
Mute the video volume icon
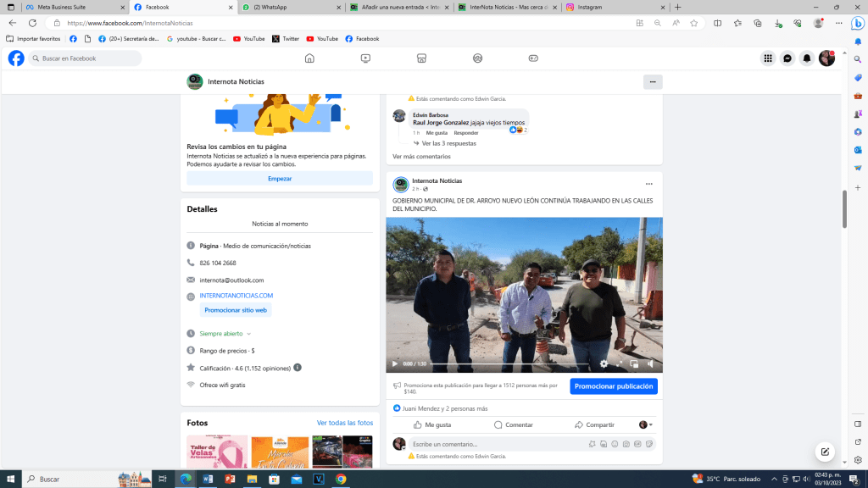tap(650, 363)
